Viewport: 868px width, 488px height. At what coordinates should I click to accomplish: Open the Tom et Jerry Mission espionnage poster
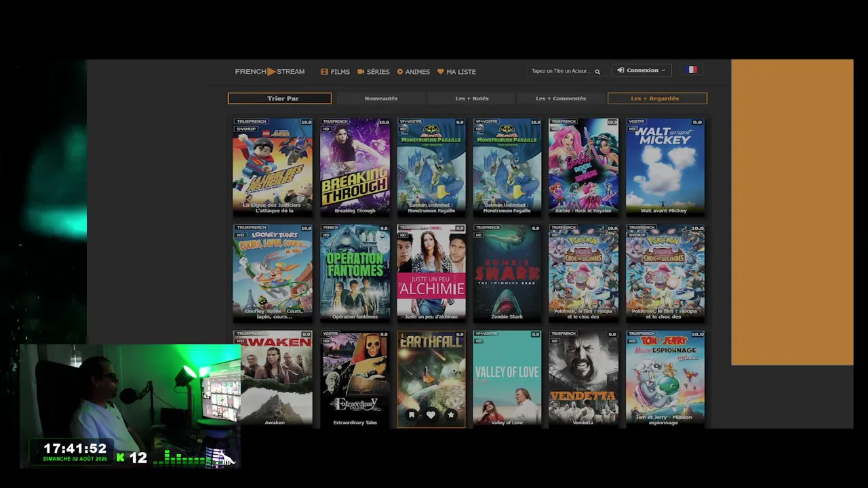point(665,379)
